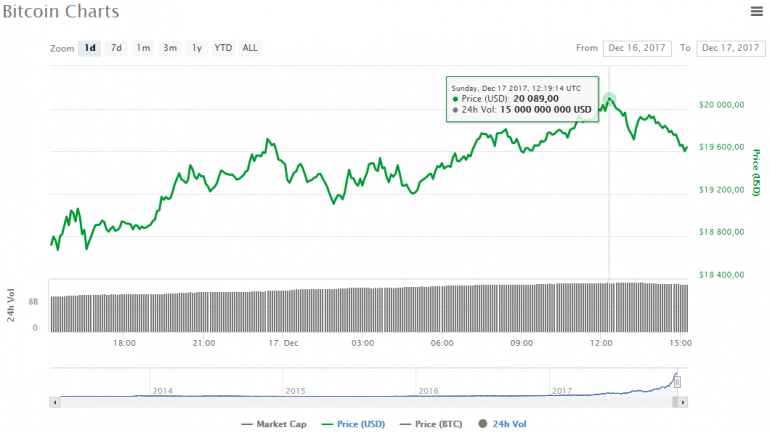Select the ALL zoom range
Viewport: 770px width, 433px height.
250,48
